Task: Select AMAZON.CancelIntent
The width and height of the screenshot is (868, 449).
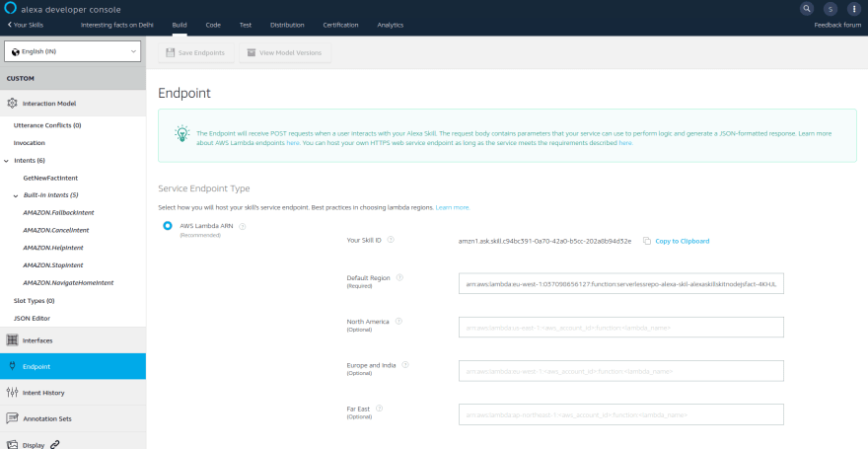Action: 56,230
